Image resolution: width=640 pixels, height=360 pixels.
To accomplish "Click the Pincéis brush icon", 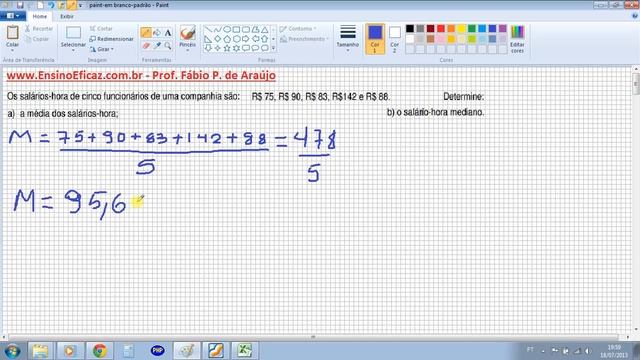I will tap(188, 33).
